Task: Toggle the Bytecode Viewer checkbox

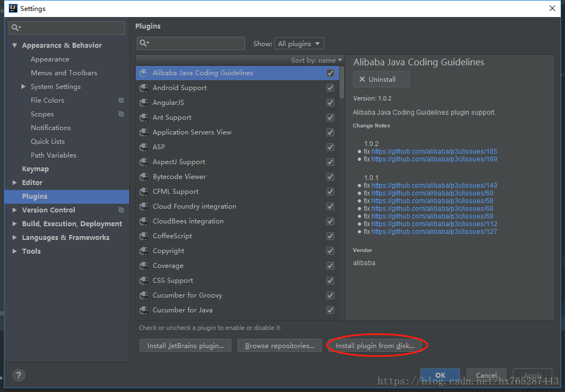Action: (x=330, y=177)
